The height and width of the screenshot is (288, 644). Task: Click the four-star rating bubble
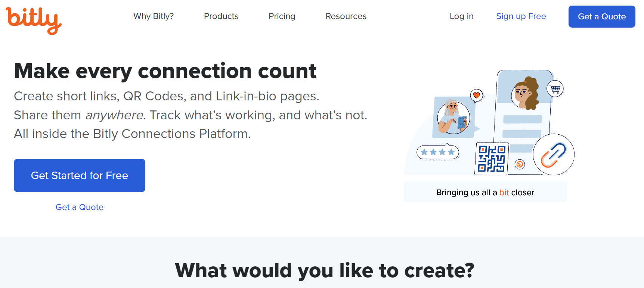[438, 152]
